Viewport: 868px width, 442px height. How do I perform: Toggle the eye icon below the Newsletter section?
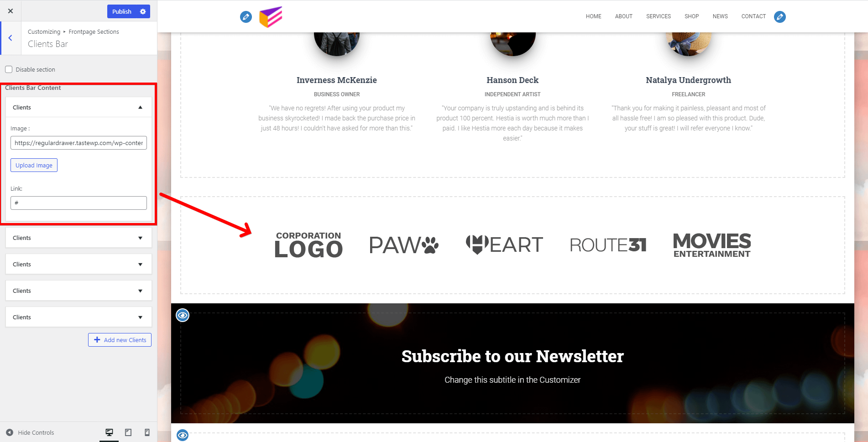tap(183, 435)
